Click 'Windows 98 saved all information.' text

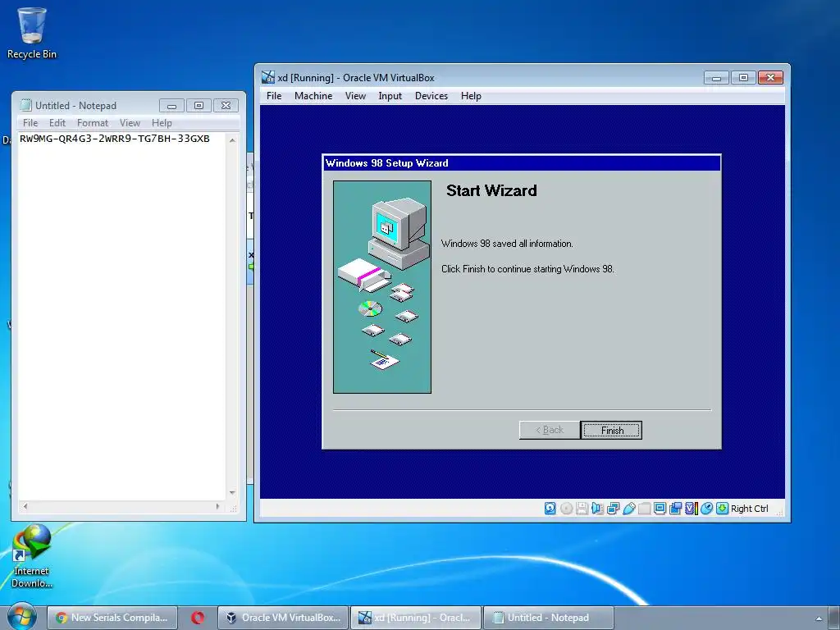click(x=507, y=243)
